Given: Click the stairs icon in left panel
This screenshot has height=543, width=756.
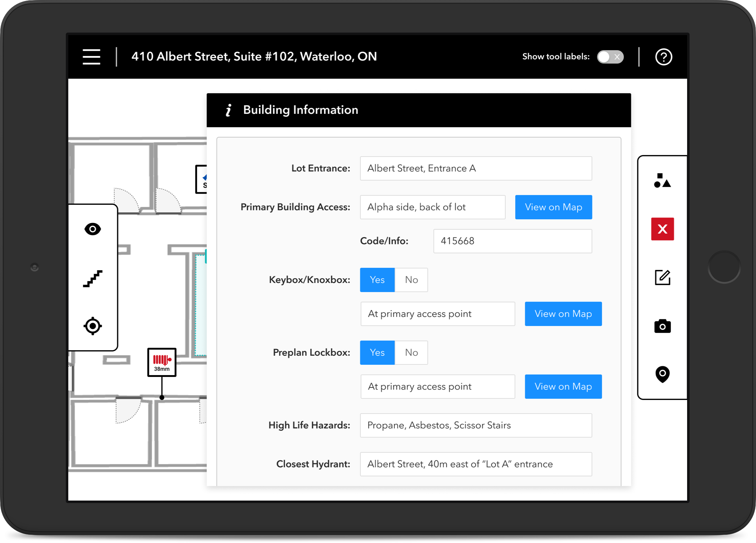Looking at the screenshot, I should point(93,278).
